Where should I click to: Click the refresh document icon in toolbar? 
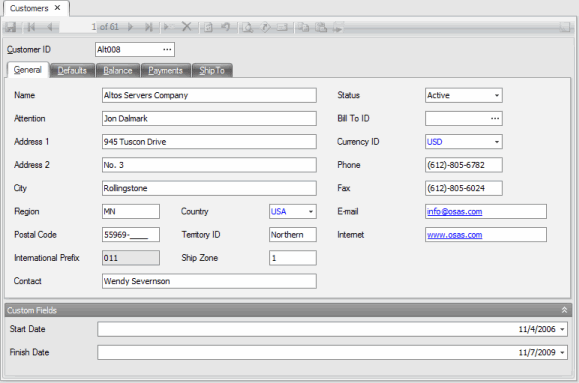tap(209, 27)
